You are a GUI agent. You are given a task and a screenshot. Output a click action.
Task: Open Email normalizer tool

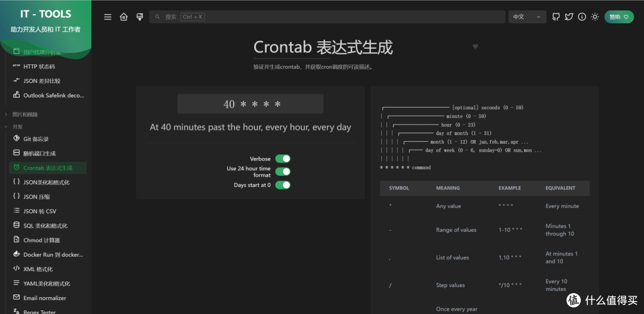pyautogui.click(x=48, y=298)
